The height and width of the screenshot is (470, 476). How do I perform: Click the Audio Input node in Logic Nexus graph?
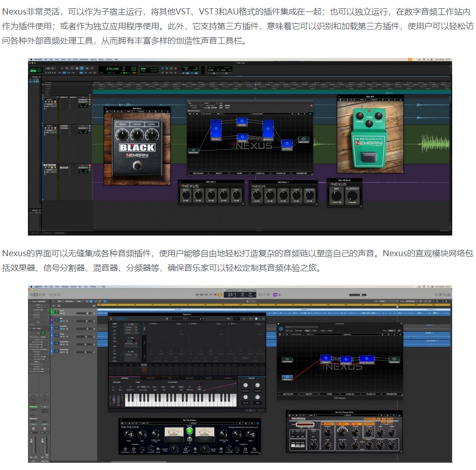coord(287,359)
